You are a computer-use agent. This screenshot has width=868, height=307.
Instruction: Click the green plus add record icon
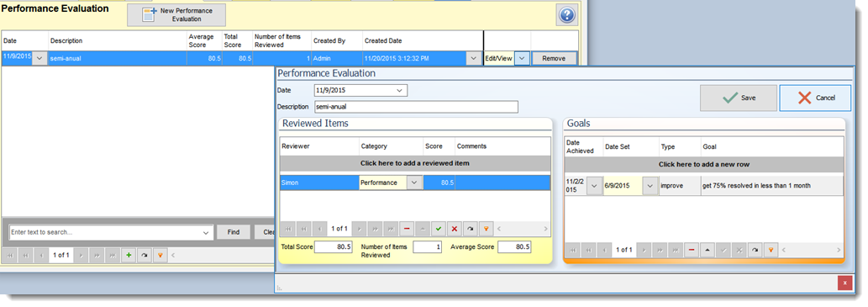[x=129, y=256]
